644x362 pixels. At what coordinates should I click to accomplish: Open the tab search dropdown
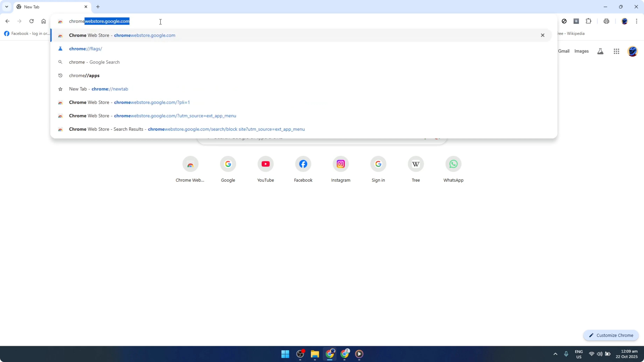[6, 7]
